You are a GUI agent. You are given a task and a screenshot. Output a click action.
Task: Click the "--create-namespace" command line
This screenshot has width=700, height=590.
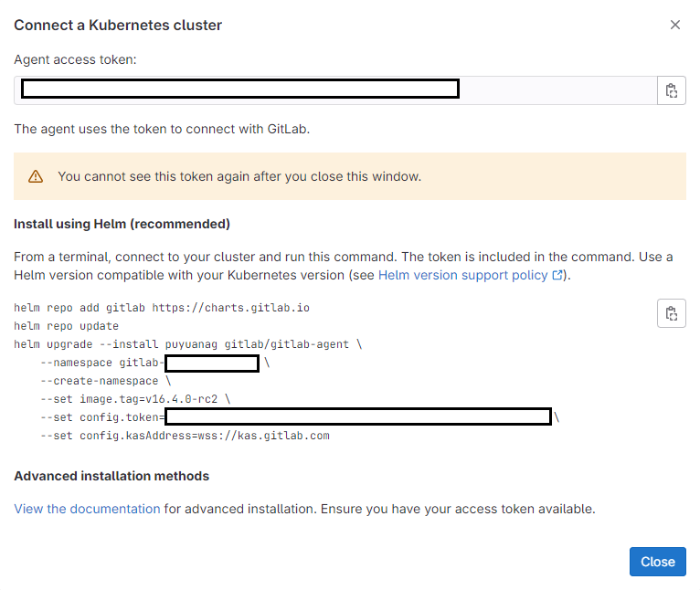point(106,381)
